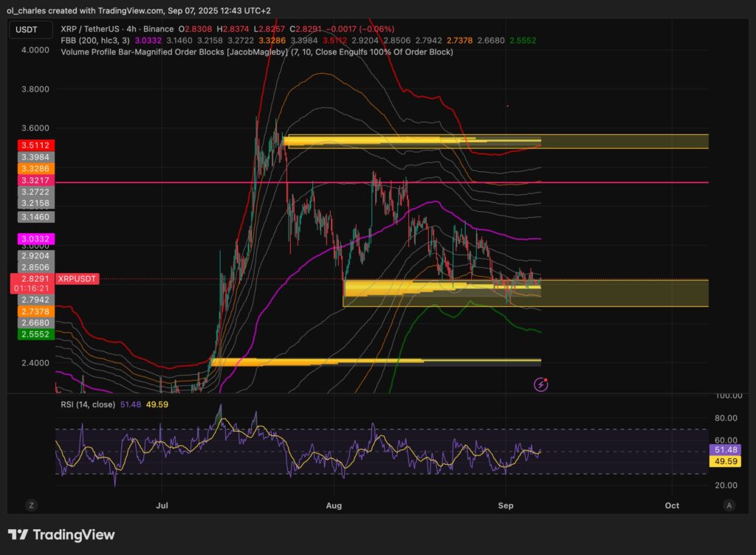Click the Sep label on the time axis
Screen dimensions: 756x555
click(506, 506)
